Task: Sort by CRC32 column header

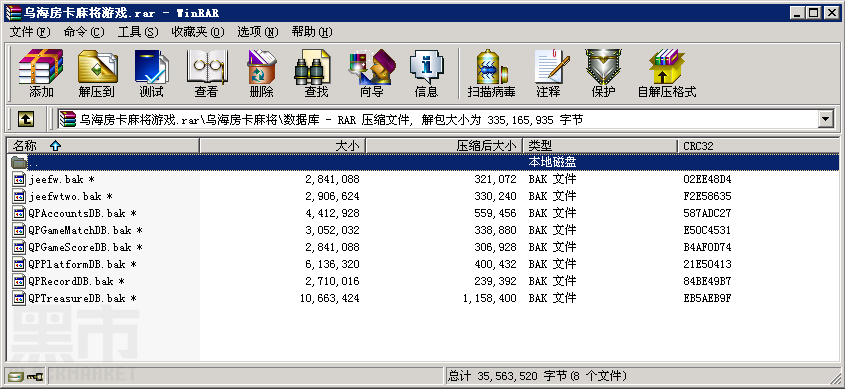Action: pos(758,146)
